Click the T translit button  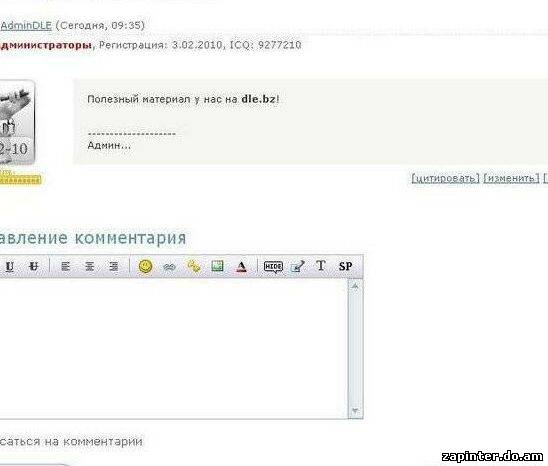tap(320, 266)
